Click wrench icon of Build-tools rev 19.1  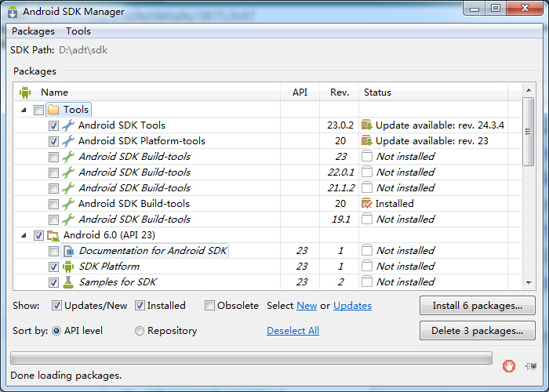[x=68, y=220]
